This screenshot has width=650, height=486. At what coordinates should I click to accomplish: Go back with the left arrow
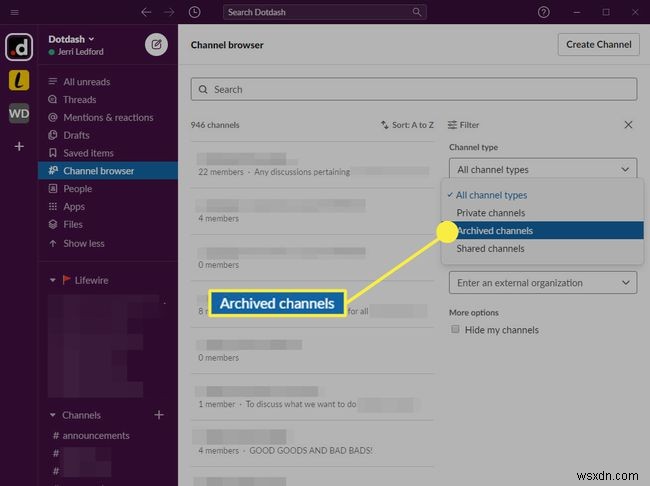click(x=146, y=12)
